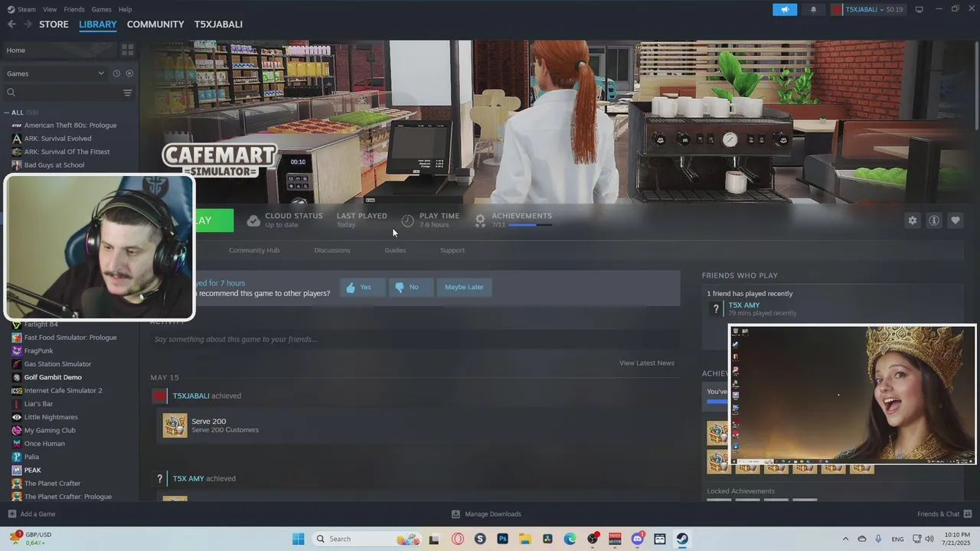Image resolution: width=980 pixels, height=551 pixels.
Task: Open Microsoft Edge from the taskbar
Action: pyautogui.click(x=570, y=539)
